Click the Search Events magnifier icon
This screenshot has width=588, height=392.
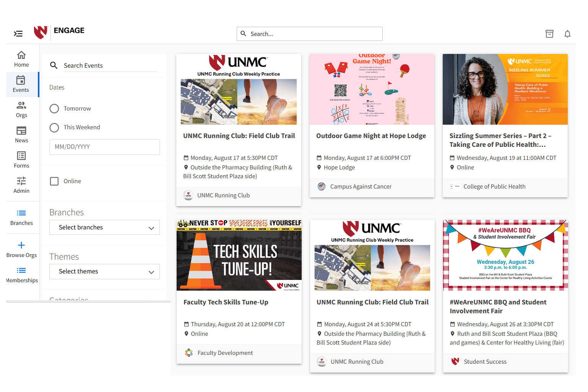(x=54, y=65)
